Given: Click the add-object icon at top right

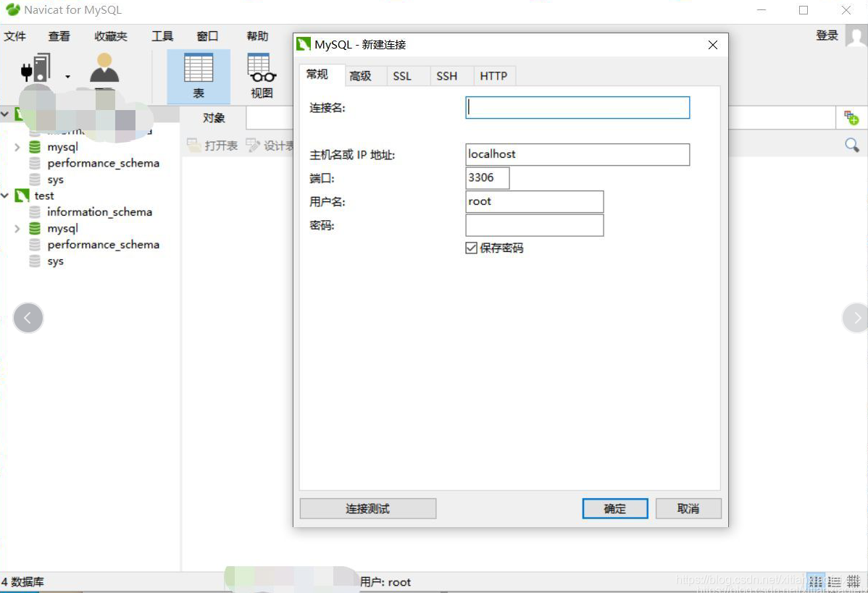Looking at the screenshot, I should [x=851, y=118].
